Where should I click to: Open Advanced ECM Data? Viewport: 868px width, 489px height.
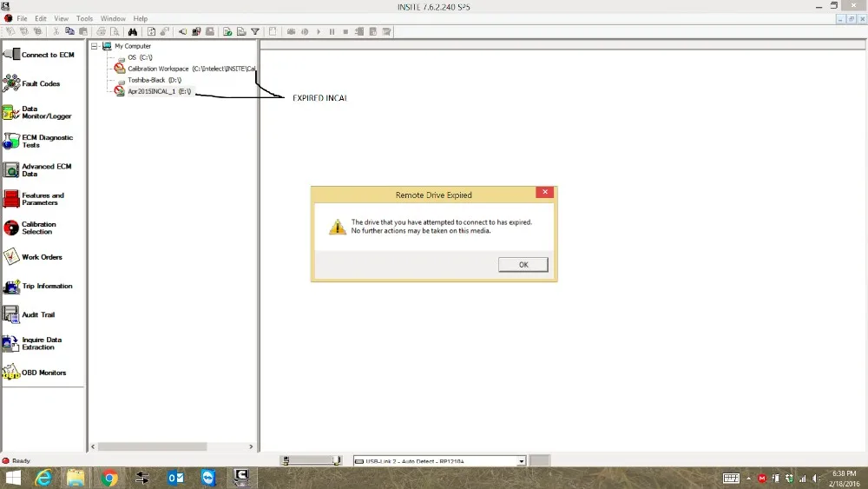37,170
